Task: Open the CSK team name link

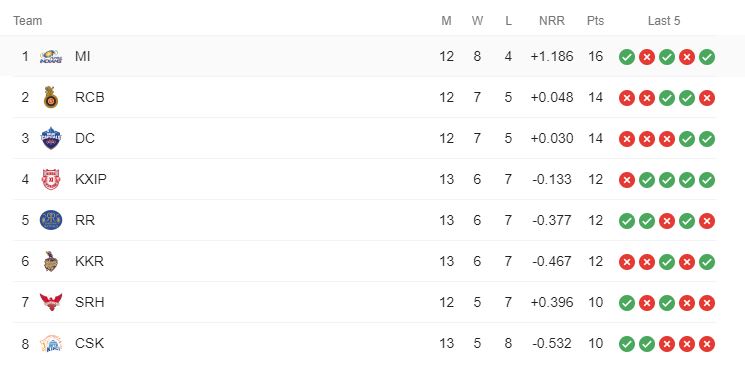Action: point(89,343)
